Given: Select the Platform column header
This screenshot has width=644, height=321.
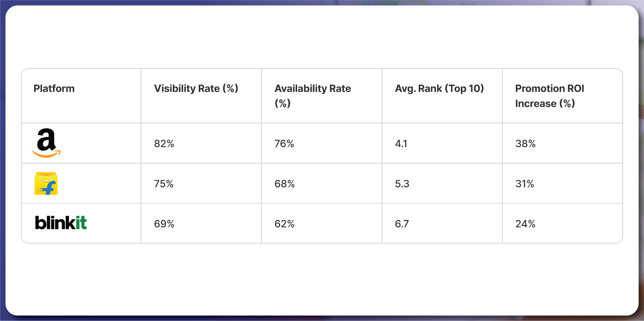Looking at the screenshot, I should click(54, 88).
